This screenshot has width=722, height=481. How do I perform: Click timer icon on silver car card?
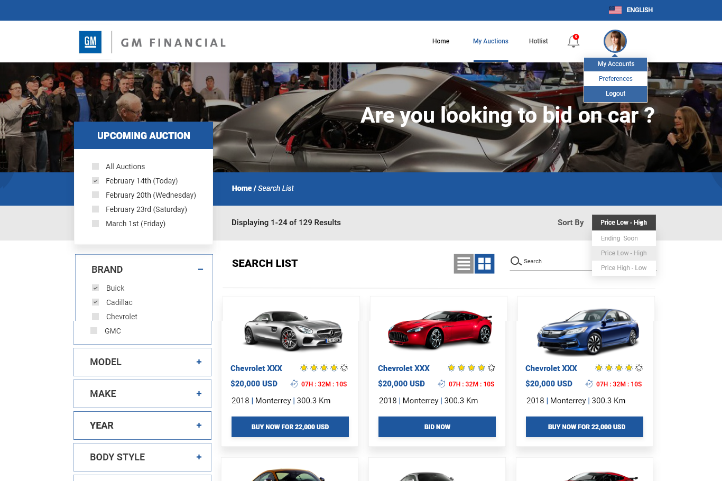(294, 384)
